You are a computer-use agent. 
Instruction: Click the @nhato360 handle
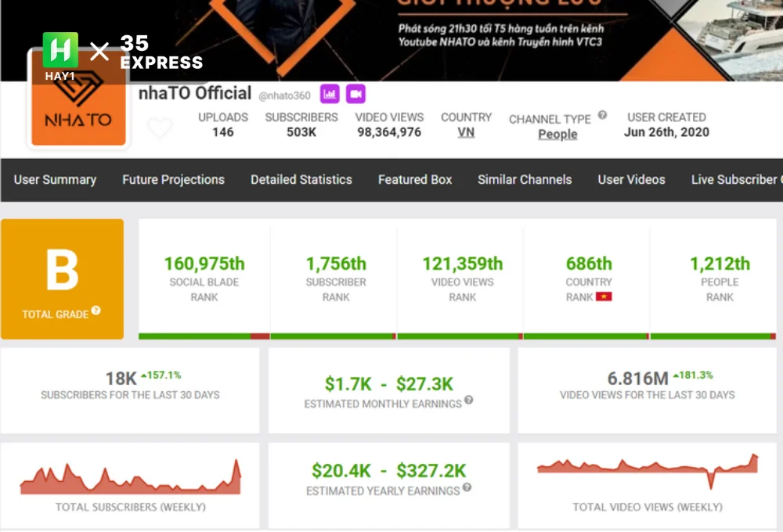coord(284,95)
